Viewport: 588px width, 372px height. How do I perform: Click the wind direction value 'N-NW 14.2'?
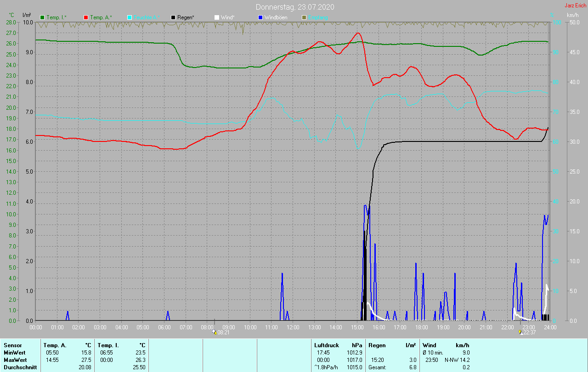[x=457, y=360]
